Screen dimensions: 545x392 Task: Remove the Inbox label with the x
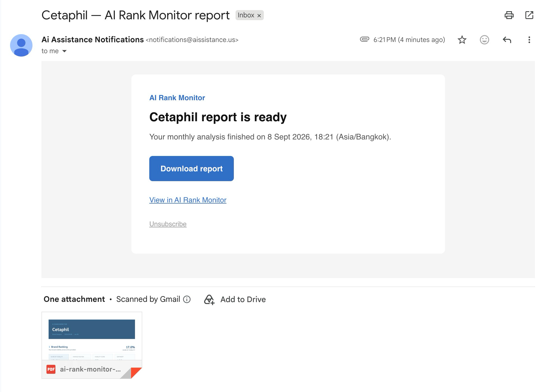coord(259,16)
